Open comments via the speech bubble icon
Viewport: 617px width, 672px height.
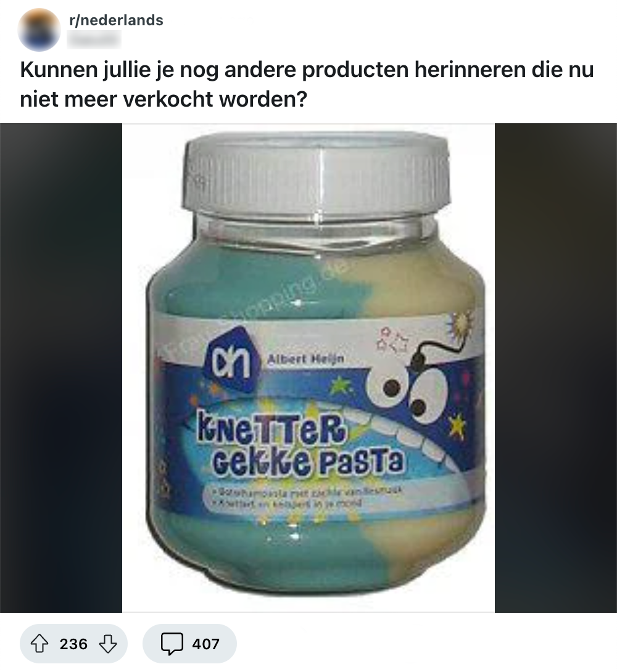172,644
